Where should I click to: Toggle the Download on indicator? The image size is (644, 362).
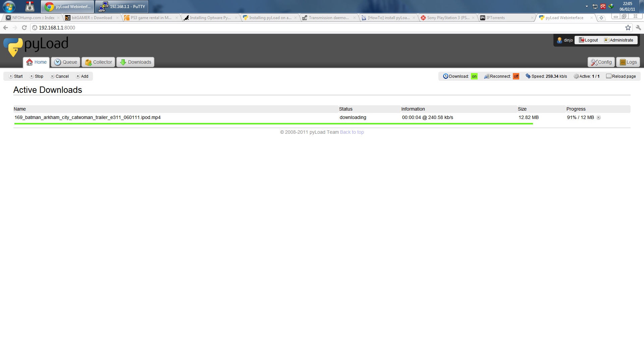(474, 76)
